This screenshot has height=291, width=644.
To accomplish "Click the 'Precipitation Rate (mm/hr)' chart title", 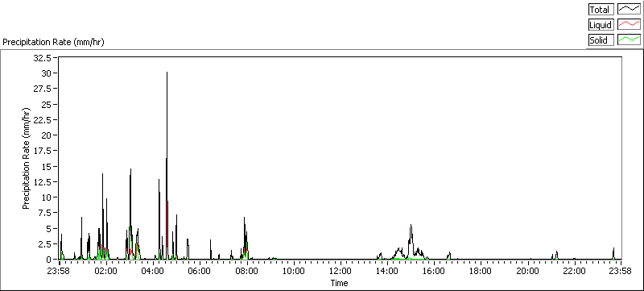I will point(54,42).
